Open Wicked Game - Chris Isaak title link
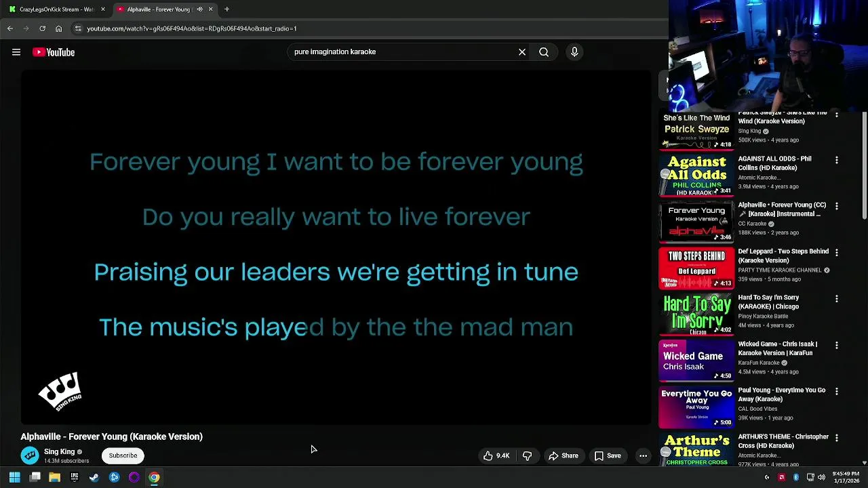Screen dimensions: 868x488 (778, 348)
